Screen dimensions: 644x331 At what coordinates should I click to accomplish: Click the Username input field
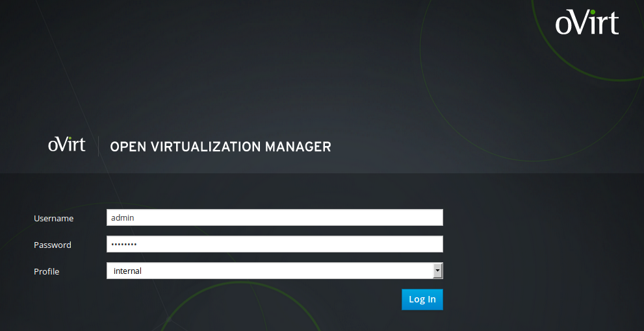[x=274, y=217]
